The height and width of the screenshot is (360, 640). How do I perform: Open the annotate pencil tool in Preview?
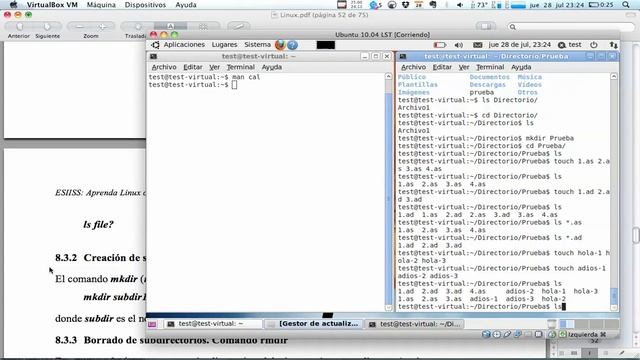(239, 27)
